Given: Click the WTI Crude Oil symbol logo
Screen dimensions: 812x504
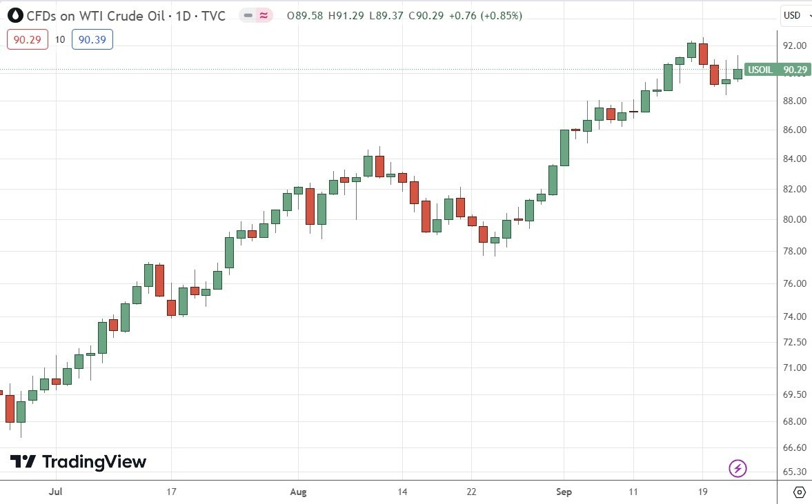Looking at the screenshot, I should tap(15, 15).
